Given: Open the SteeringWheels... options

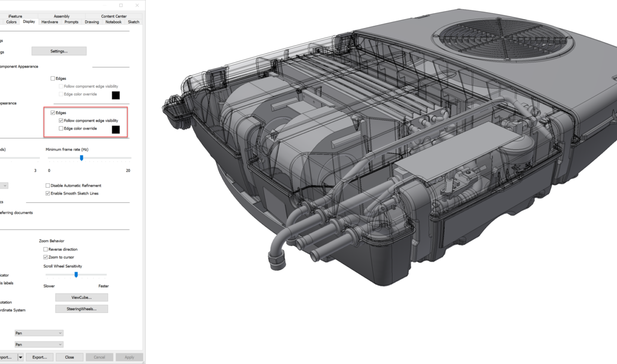Looking at the screenshot, I should click(x=81, y=309).
